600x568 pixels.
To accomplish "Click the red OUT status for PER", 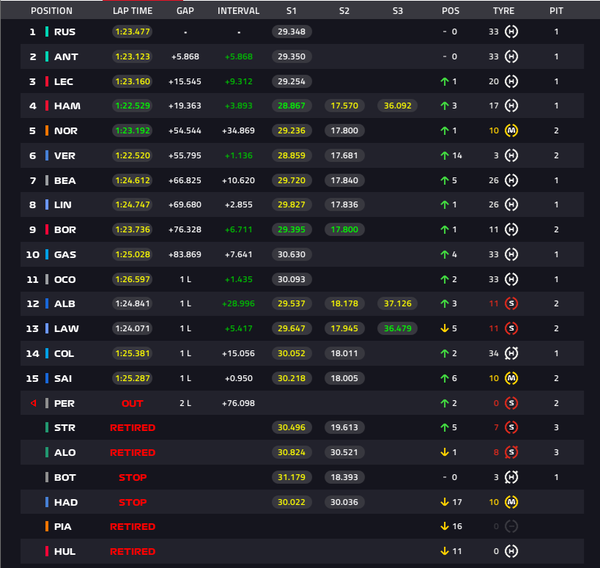I will (132, 403).
